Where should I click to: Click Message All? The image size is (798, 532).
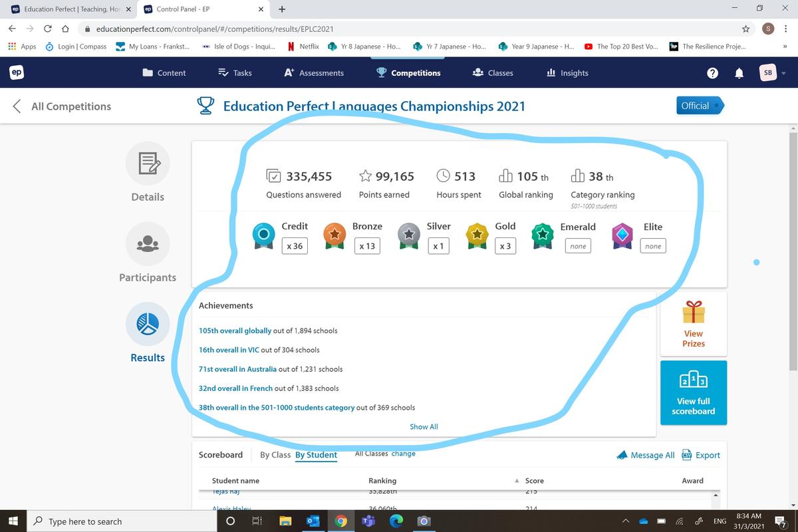point(646,455)
